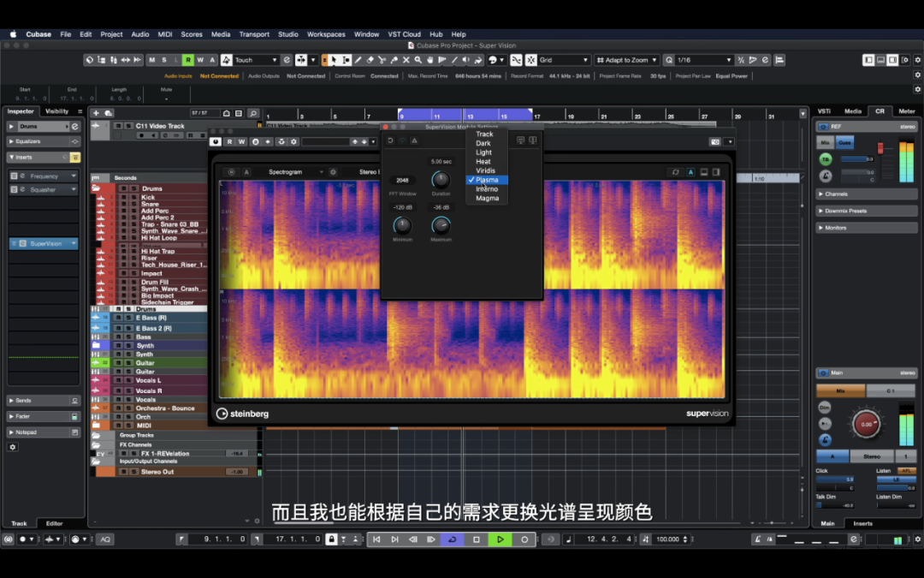
Task: Pick the Draw pencil tool in toolbar
Action: pyautogui.click(x=358, y=60)
